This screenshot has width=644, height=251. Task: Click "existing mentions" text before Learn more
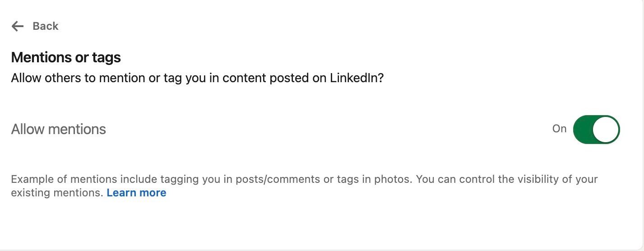pyautogui.click(x=57, y=193)
